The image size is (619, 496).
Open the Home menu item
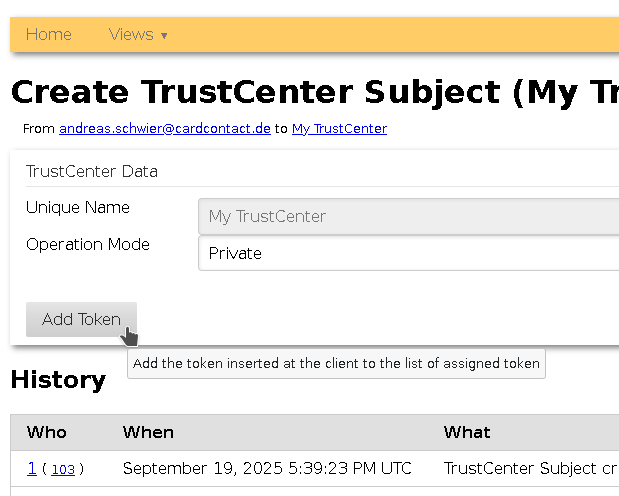(x=48, y=34)
